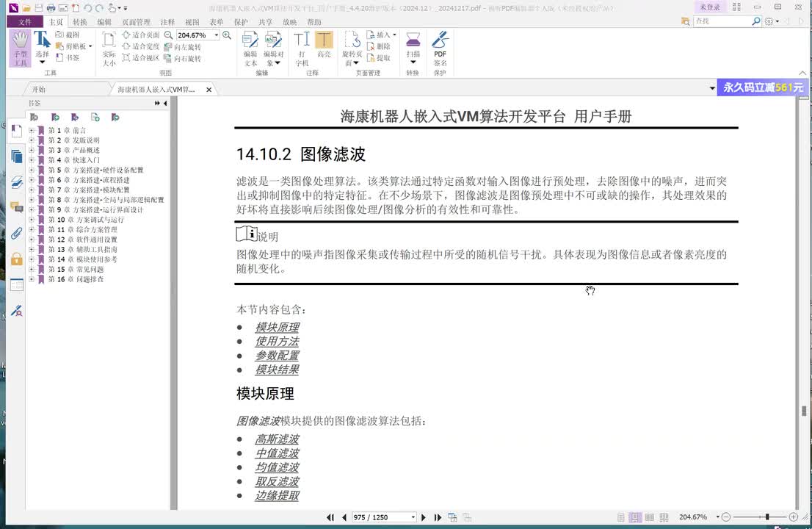Choose Fit Width (适合宽度)
Screen dimensions: 812x529
[x=141, y=46]
